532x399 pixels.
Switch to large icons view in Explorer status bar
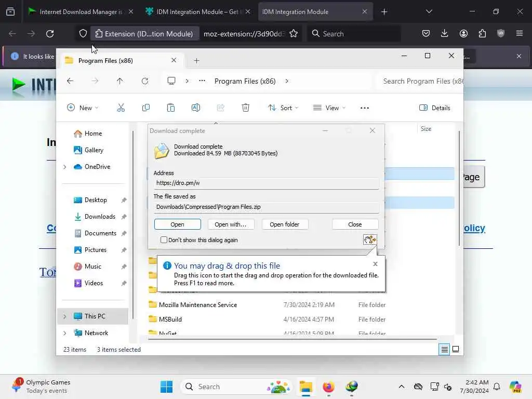tap(456, 349)
